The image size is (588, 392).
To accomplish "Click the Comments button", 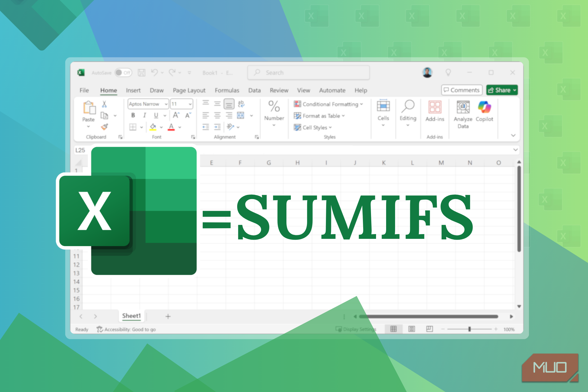I will (x=462, y=90).
